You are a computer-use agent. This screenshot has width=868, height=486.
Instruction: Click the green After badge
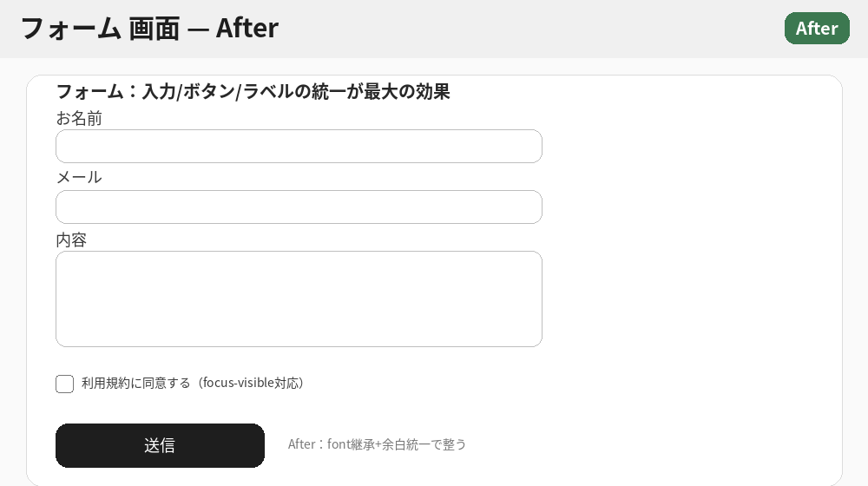816,29
